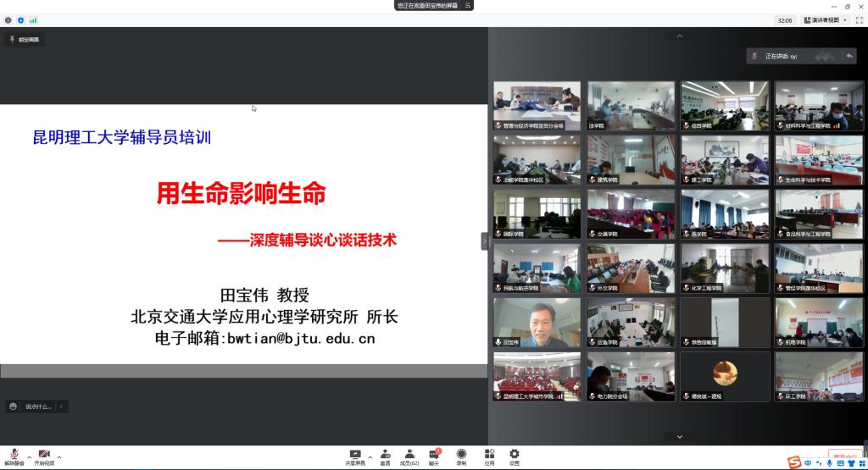This screenshot has width=868, height=470.
Task: Open the members list (成员)
Action: [x=409, y=455]
